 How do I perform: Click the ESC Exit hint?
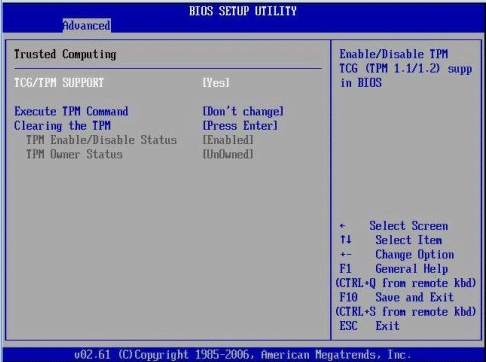369,326
